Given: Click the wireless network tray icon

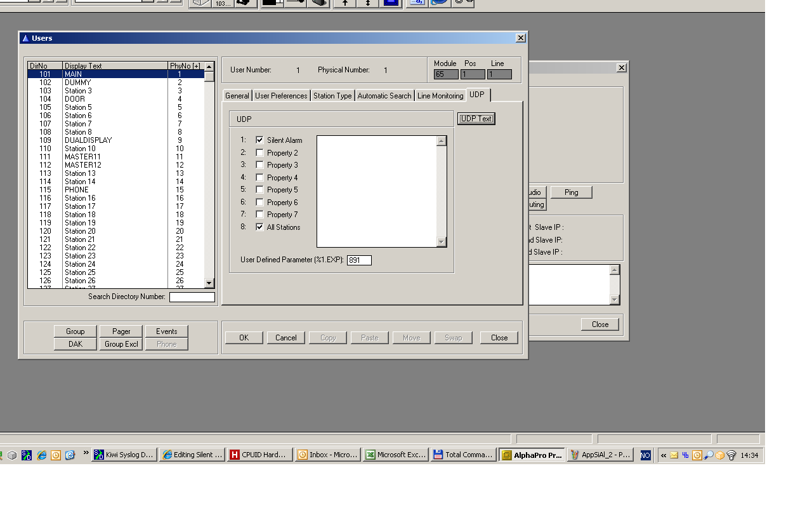Looking at the screenshot, I should click(731, 455).
